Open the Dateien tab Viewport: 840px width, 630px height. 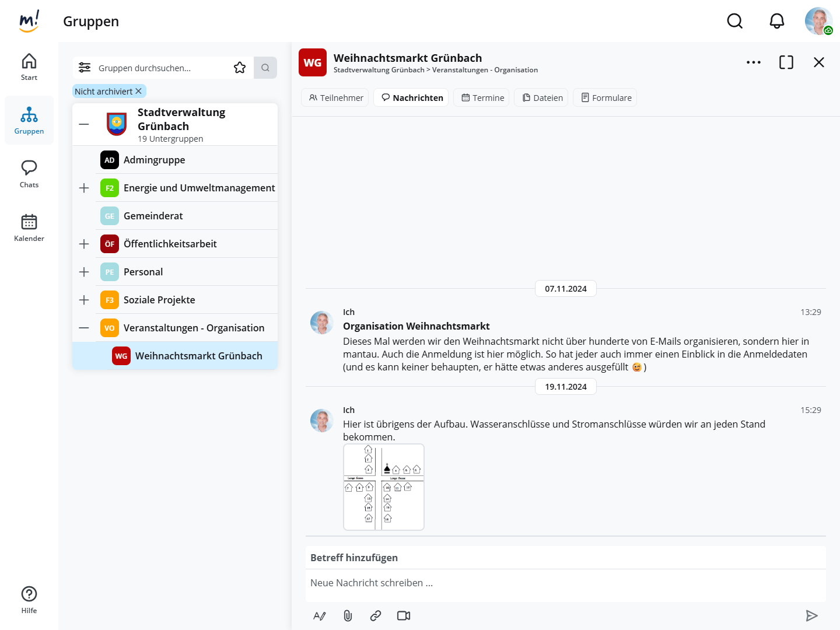[542, 97]
